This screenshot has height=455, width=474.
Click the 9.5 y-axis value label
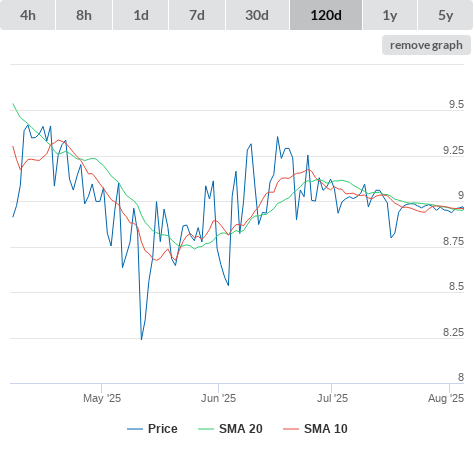(x=456, y=104)
